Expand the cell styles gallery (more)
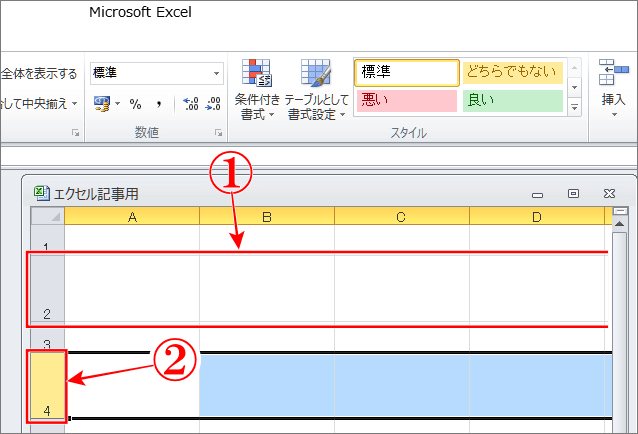 pos(574,107)
